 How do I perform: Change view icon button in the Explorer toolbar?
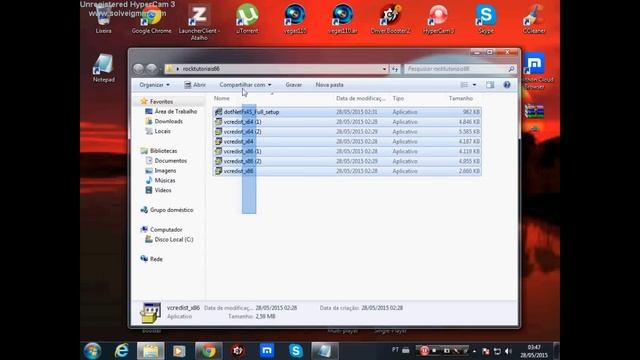[x=464, y=85]
